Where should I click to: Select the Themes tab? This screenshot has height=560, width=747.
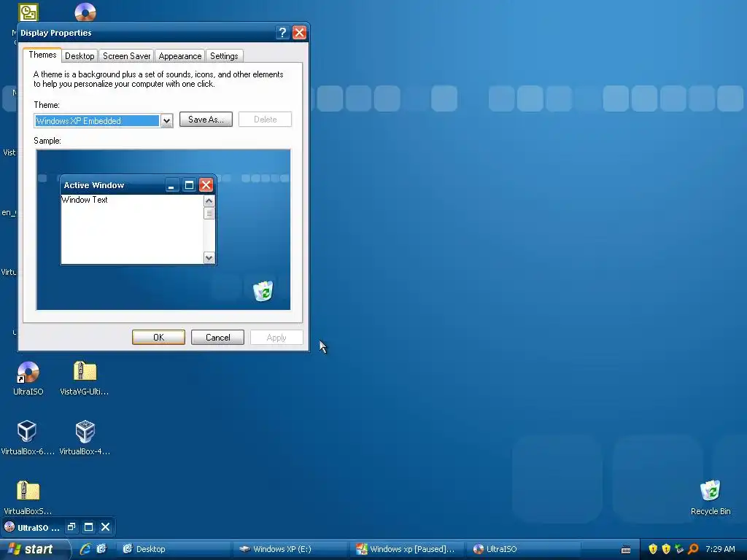[x=42, y=55]
